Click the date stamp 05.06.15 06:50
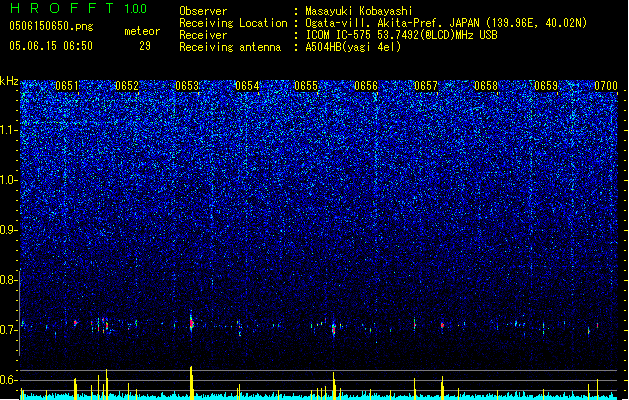 tap(51, 46)
